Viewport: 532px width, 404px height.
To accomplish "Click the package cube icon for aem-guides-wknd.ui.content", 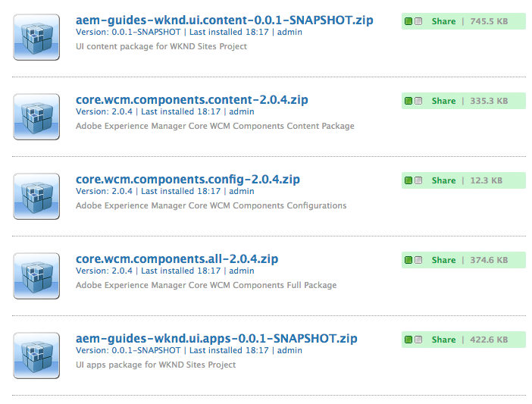I will click(36, 37).
